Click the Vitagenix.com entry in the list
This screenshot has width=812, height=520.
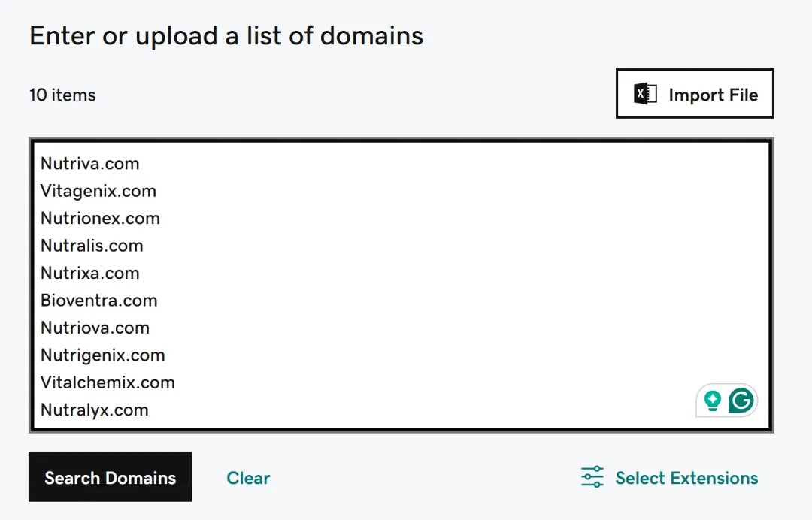click(98, 191)
